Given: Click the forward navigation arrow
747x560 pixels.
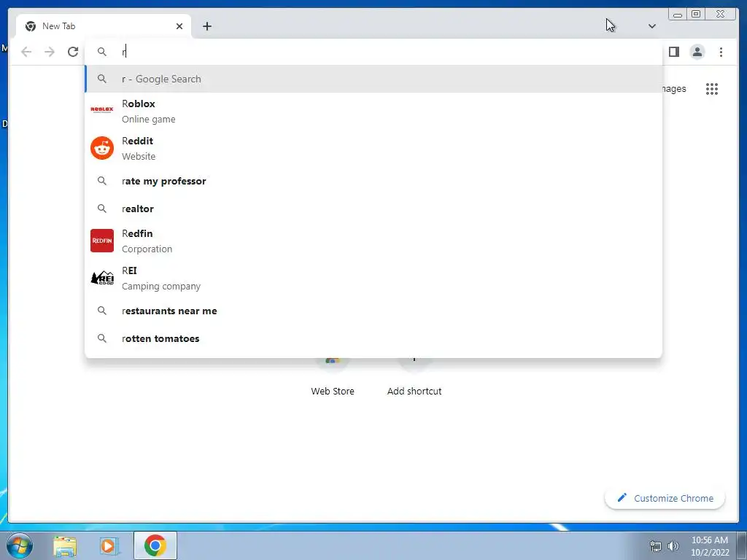Looking at the screenshot, I should click(50, 52).
